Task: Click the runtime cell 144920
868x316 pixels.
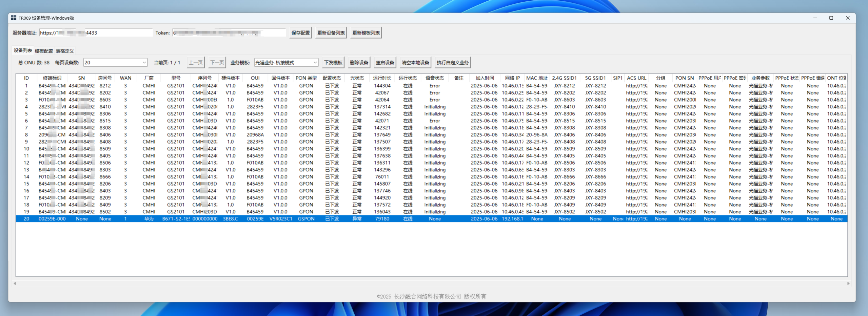Action: pos(382,198)
